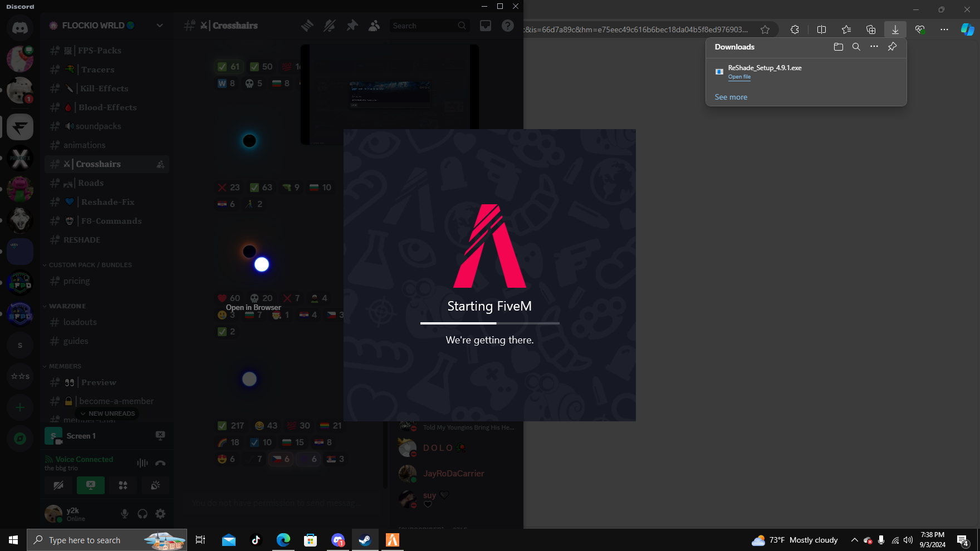Toggle Discord member list
Viewport: 980px width, 551px height.
coord(374,26)
